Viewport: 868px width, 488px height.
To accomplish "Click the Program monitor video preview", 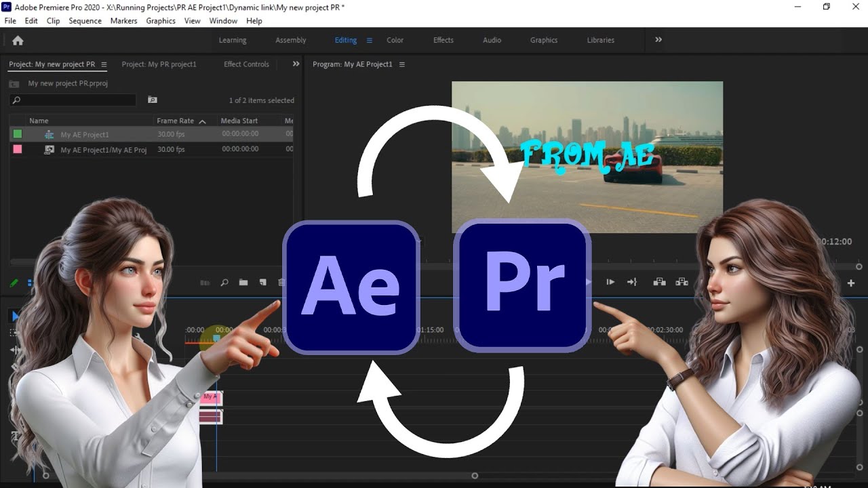I will (x=587, y=157).
